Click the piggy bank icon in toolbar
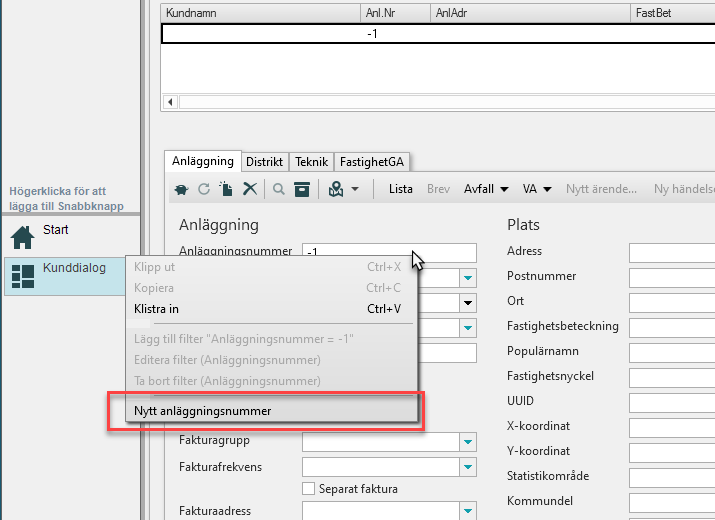Viewport: 715px width, 520px height. (x=181, y=188)
